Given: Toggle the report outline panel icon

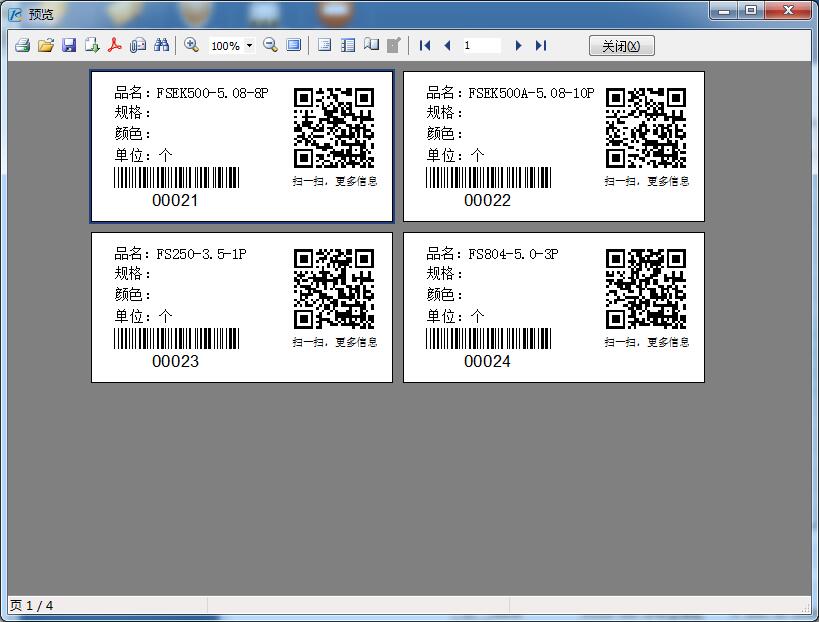Looking at the screenshot, I should 324,45.
